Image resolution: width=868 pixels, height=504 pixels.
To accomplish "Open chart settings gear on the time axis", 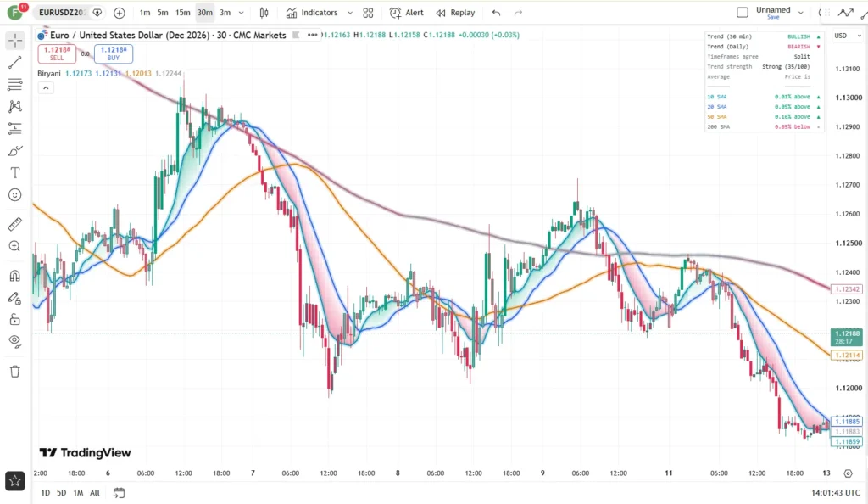I will [x=848, y=473].
